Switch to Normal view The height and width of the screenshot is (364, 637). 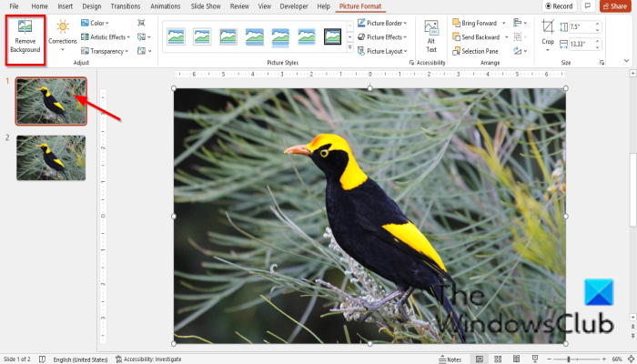[480, 359]
